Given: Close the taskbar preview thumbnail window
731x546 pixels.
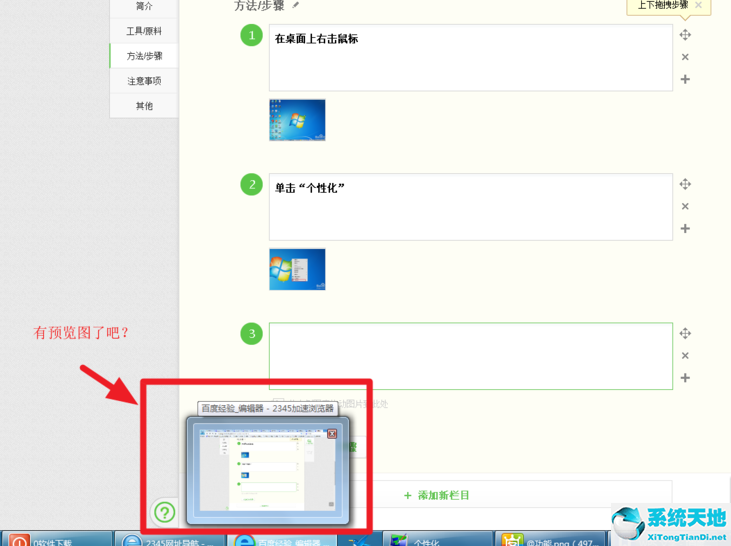Looking at the screenshot, I should click(x=332, y=434).
